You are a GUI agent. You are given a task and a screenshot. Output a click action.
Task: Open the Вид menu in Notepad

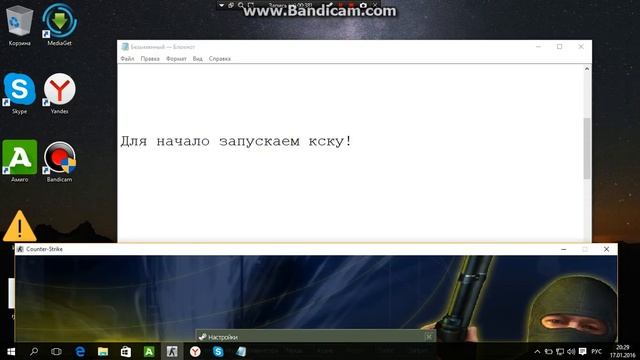198,59
